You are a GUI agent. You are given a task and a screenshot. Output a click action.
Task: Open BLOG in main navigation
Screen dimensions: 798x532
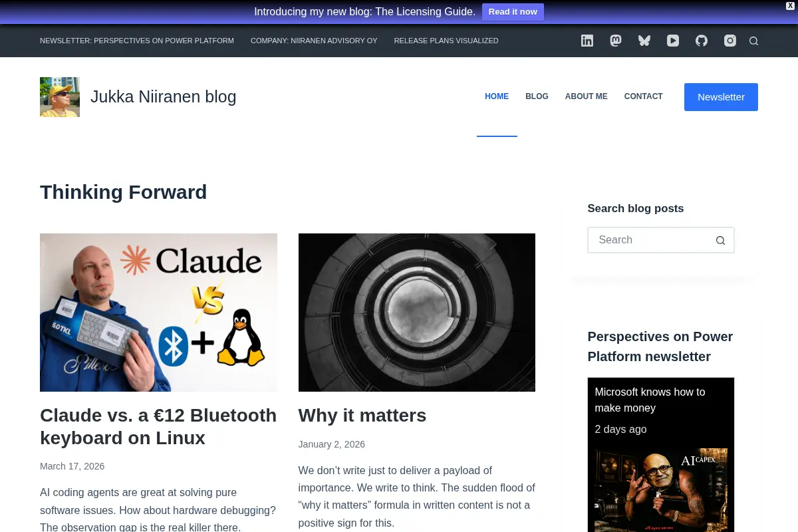537,96
